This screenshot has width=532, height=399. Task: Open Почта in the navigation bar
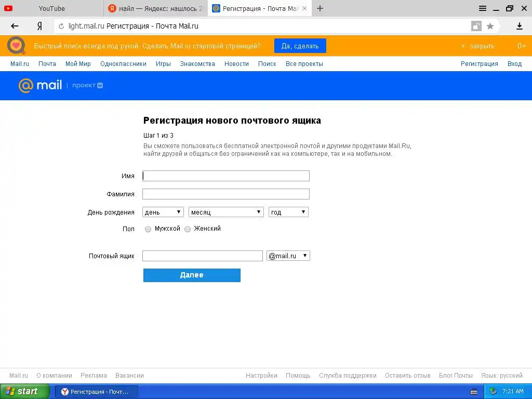[x=47, y=64]
